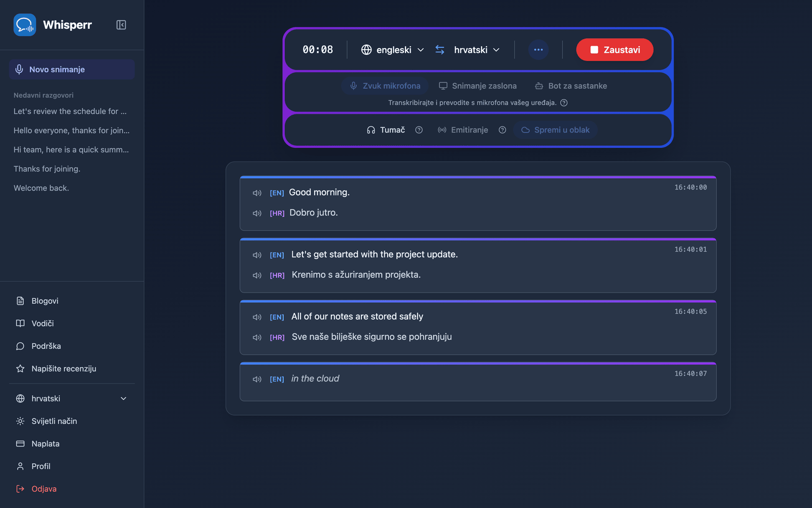Click timestamp 16:40:07

(x=690, y=373)
